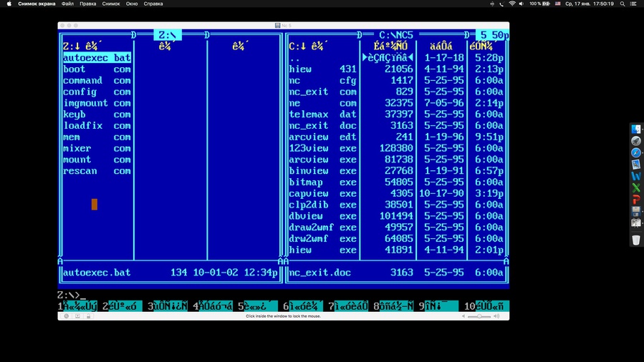This screenshot has width=644, height=362.
Task: Select rescan.com in the left panel
Action: click(x=97, y=171)
